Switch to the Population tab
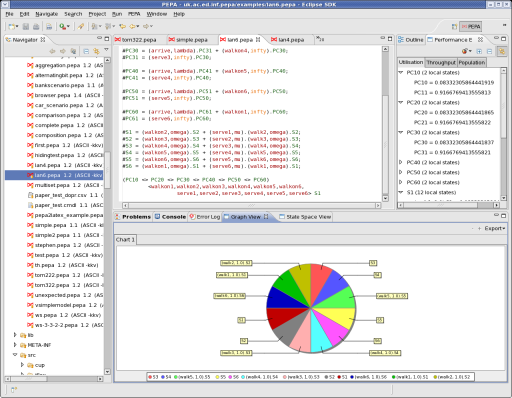 coord(472,63)
